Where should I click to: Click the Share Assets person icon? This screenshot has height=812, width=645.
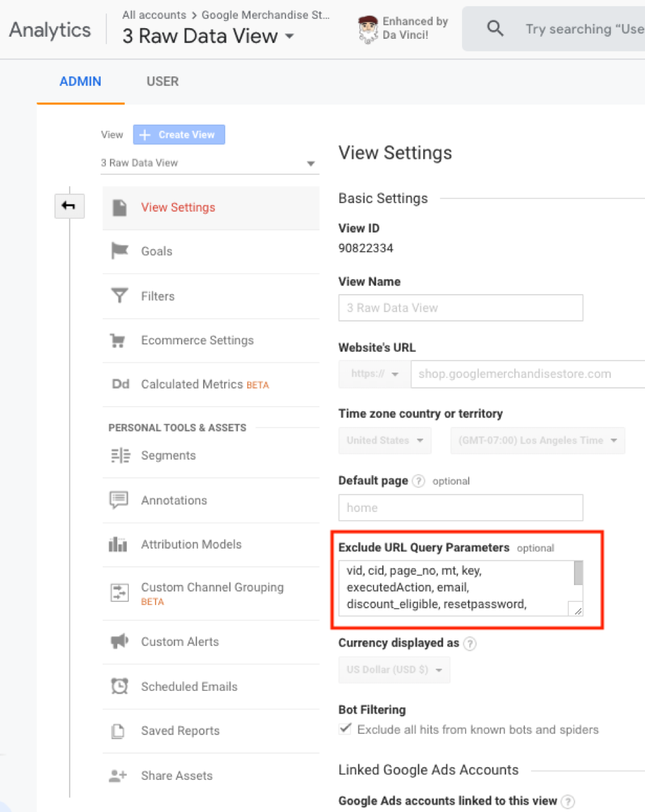[x=118, y=775]
